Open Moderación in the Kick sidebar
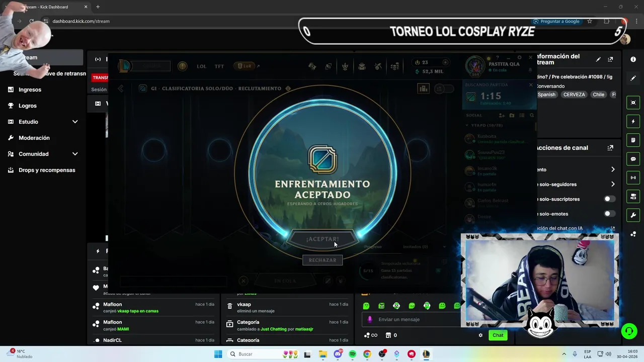644x362 pixels. click(x=34, y=138)
